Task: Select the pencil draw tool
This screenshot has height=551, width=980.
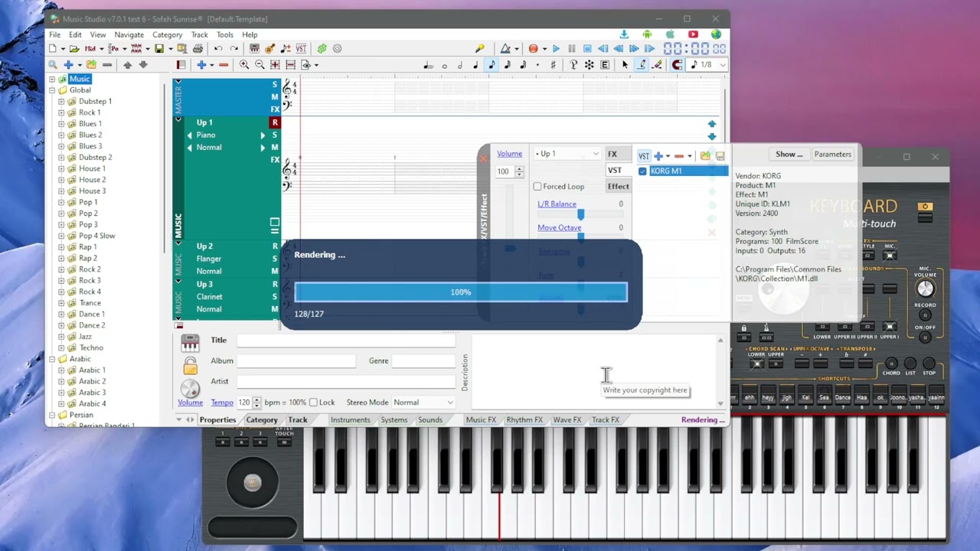Action: (x=642, y=65)
